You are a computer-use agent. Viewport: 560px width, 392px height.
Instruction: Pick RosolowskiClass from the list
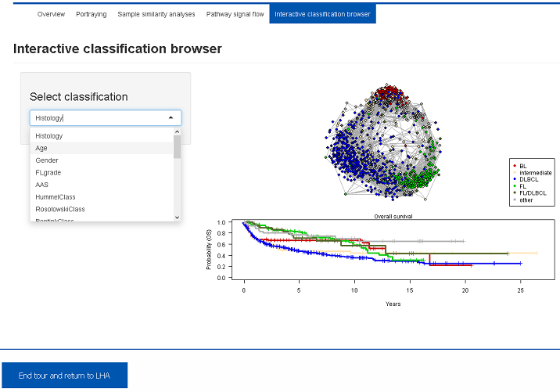tap(60, 209)
